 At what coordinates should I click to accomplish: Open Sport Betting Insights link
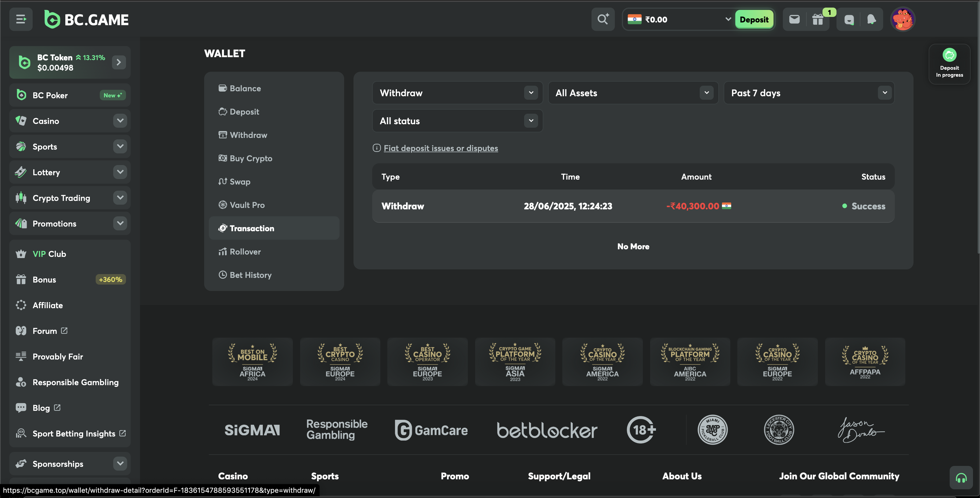70,434
